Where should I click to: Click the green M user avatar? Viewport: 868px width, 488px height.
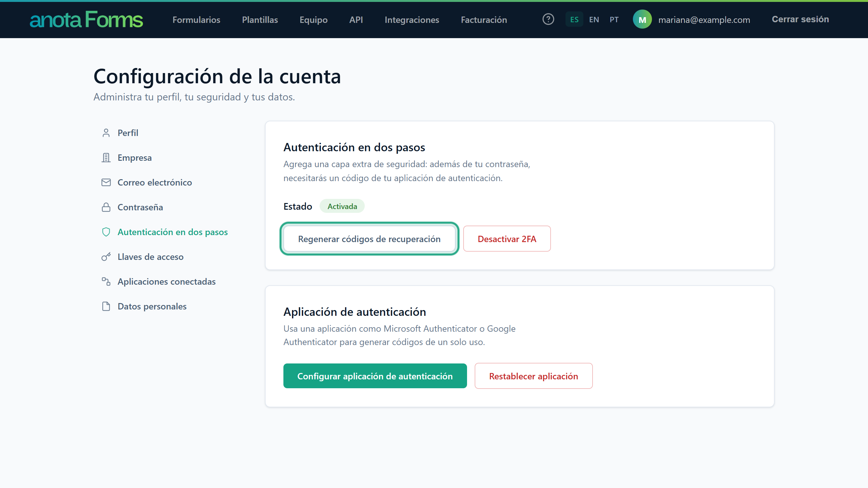(642, 20)
